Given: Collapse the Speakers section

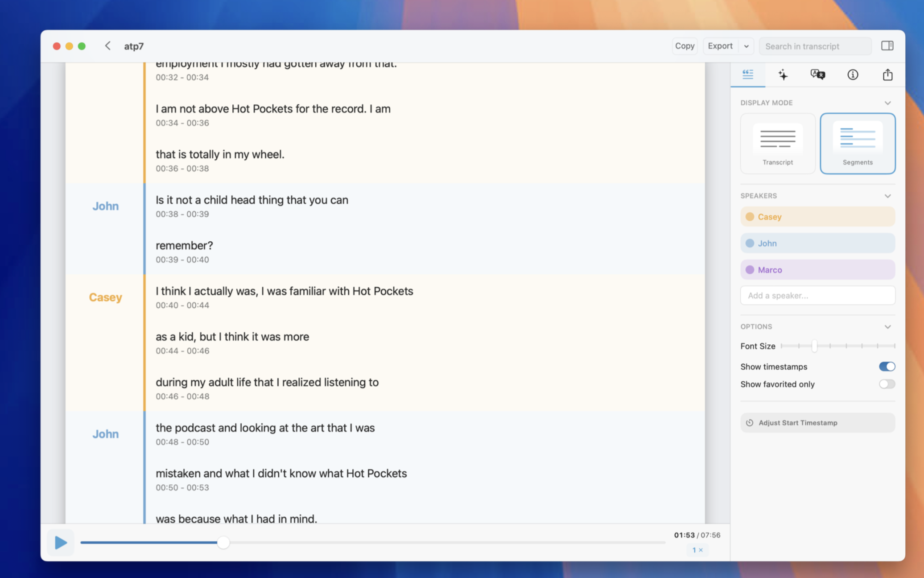Looking at the screenshot, I should 887,196.
